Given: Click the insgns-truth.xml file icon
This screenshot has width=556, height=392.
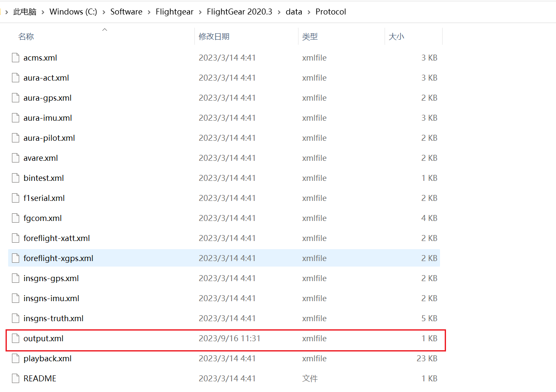Looking at the screenshot, I should 15,318.
